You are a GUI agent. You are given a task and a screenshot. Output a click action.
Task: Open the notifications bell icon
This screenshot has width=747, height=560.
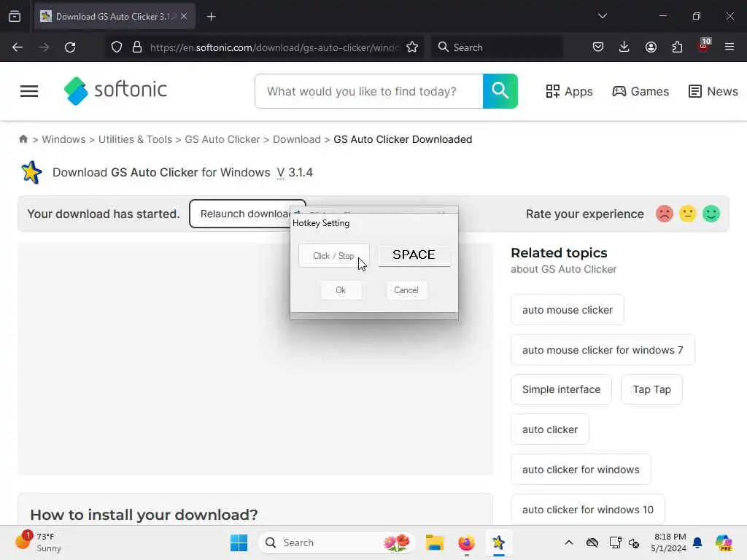697,542
